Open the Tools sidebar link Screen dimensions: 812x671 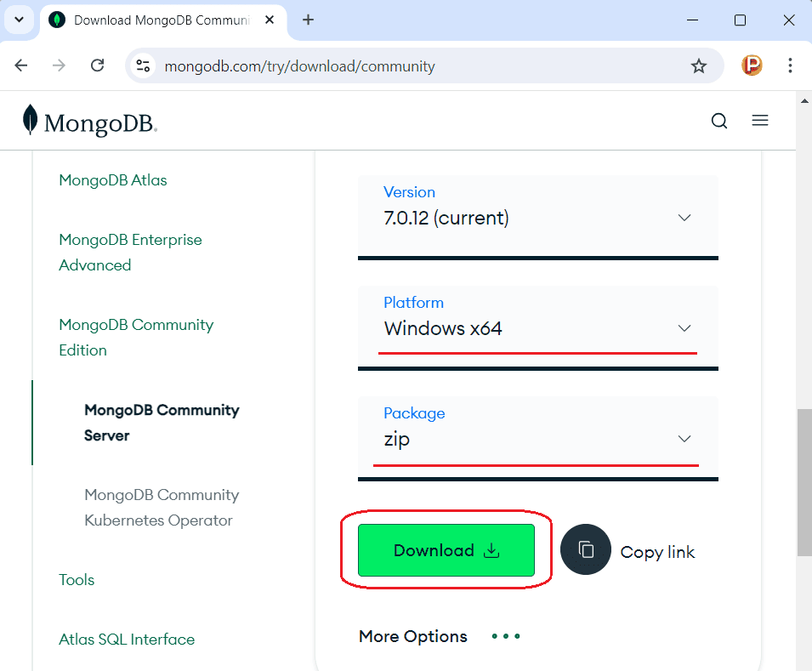click(x=77, y=579)
